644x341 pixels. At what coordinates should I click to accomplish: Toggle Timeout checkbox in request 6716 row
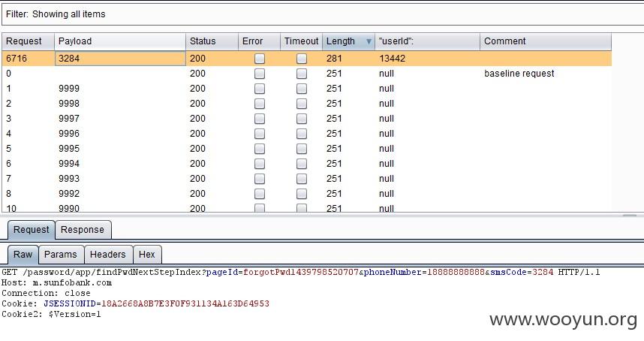(x=302, y=59)
